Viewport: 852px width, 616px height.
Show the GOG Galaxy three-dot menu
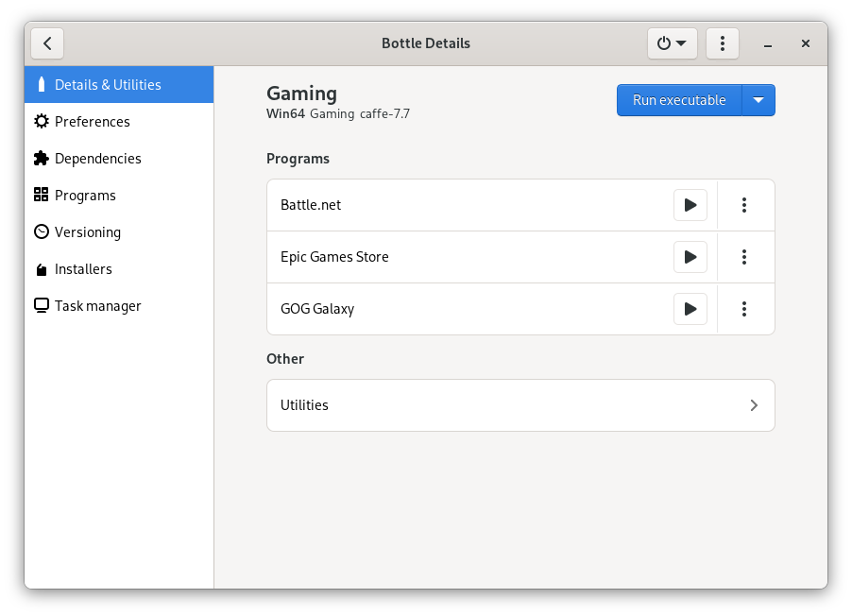click(744, 309)
